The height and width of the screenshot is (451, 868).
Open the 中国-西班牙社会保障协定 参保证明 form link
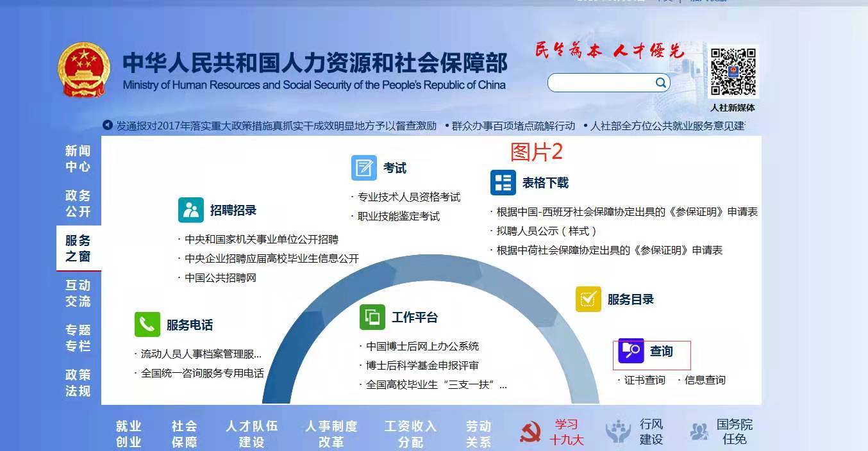coord(627,211)
